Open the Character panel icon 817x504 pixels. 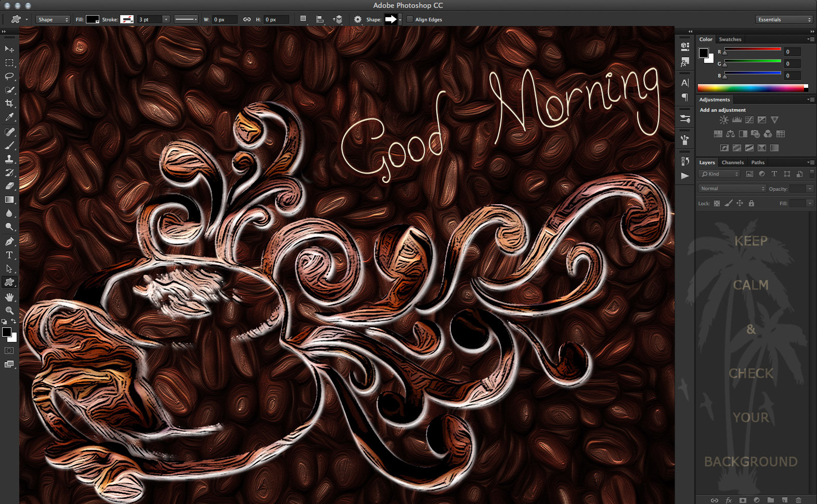[x=685, y=83]
